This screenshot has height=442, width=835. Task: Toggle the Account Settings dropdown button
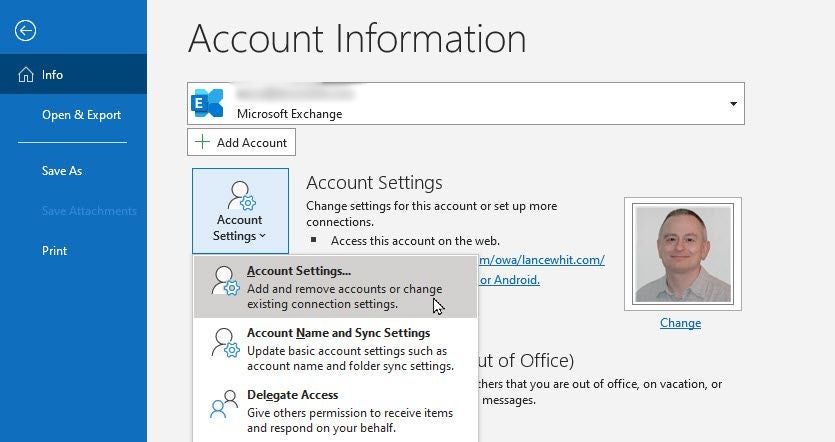click(x=240, y=211)
